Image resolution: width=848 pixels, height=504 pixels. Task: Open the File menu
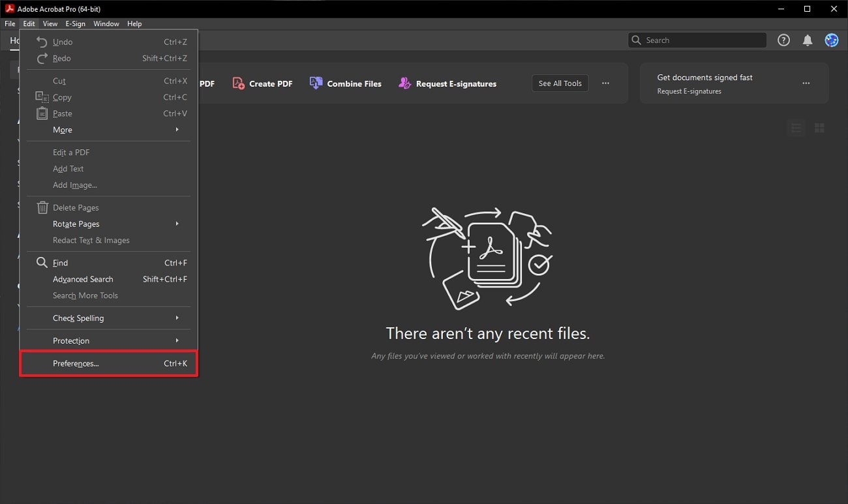(10, 23)
